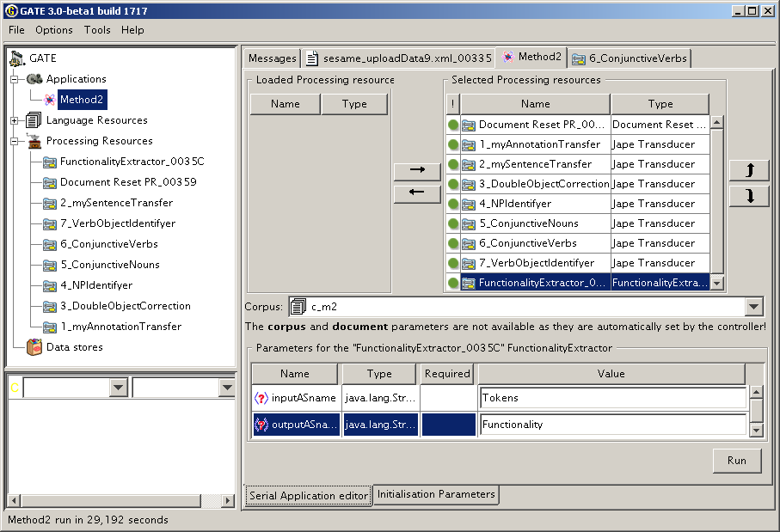Open the Options menu

(x=53, y=30)
